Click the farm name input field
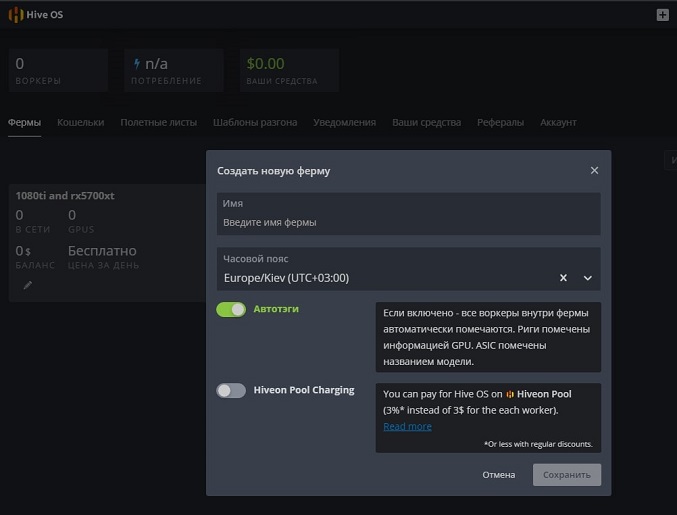 pyautogui.click(x=408, y=222)
